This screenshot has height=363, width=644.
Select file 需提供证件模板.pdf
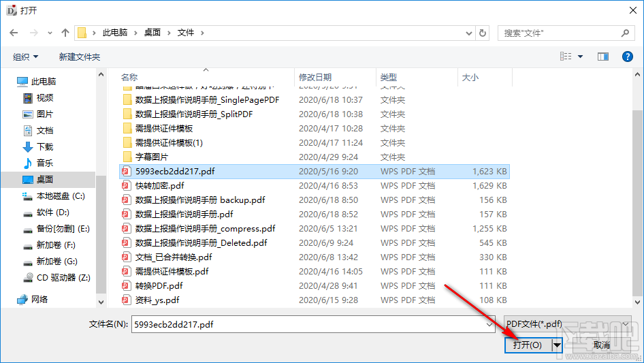(172, 272)
